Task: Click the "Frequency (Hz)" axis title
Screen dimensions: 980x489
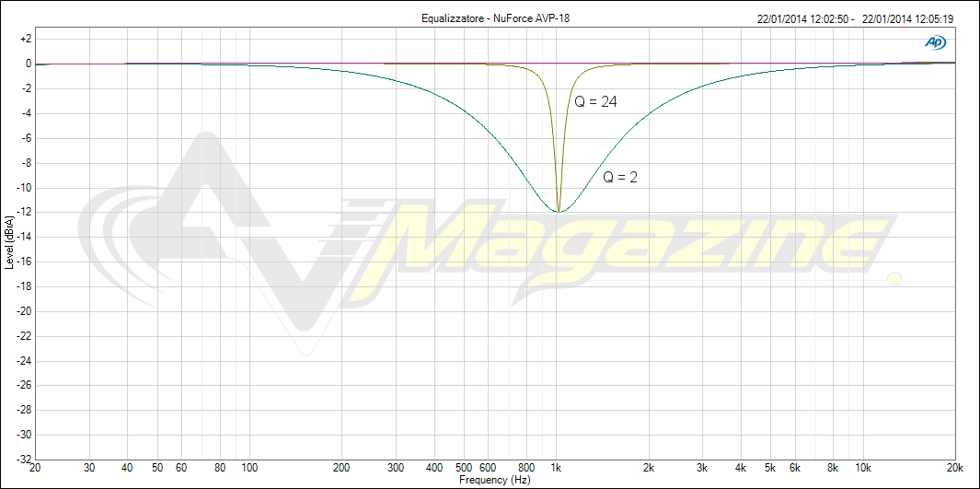Action: [x=494, y=480]
